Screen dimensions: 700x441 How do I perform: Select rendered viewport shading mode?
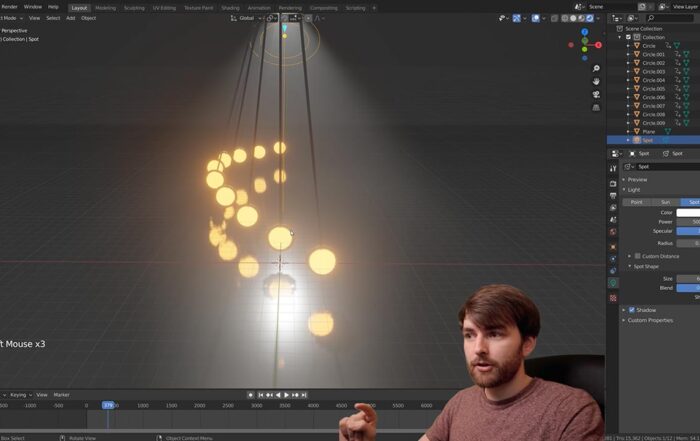590,18
